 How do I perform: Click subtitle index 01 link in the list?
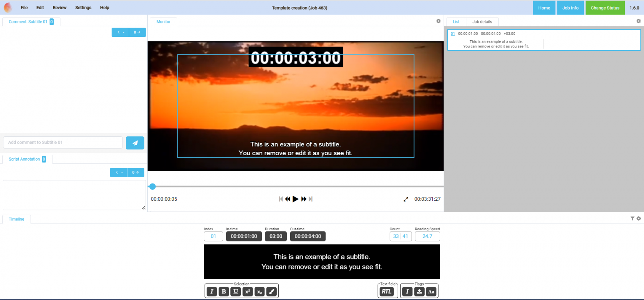point(453,34)
